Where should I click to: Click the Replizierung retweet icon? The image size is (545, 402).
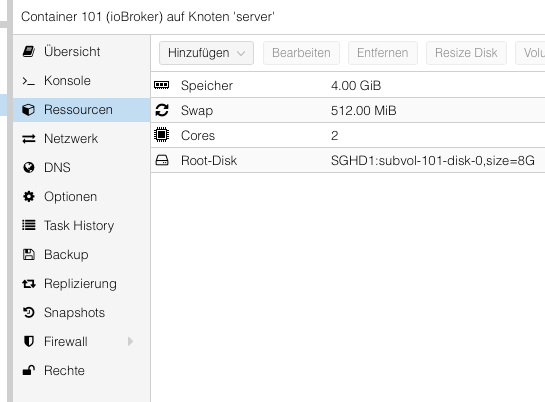click(29, 284)
